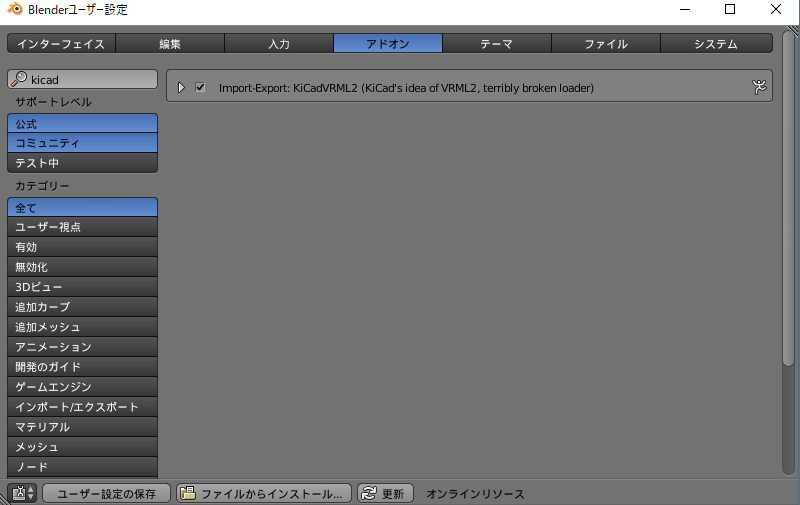Viewport: 800px width, 505px height.
Task: Disable the KiCadVRML2 addon checkbox
Action: tap(200, 87)
